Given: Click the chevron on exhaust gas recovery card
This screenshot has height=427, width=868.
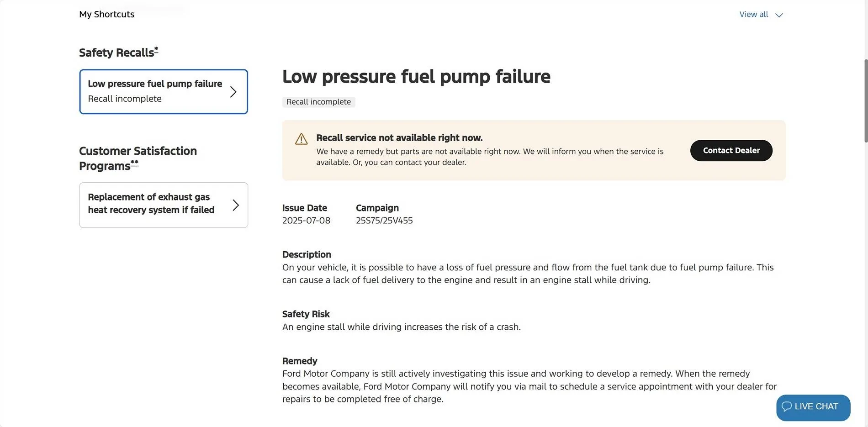Looking at the screenshot, I should tap(236, 205).
